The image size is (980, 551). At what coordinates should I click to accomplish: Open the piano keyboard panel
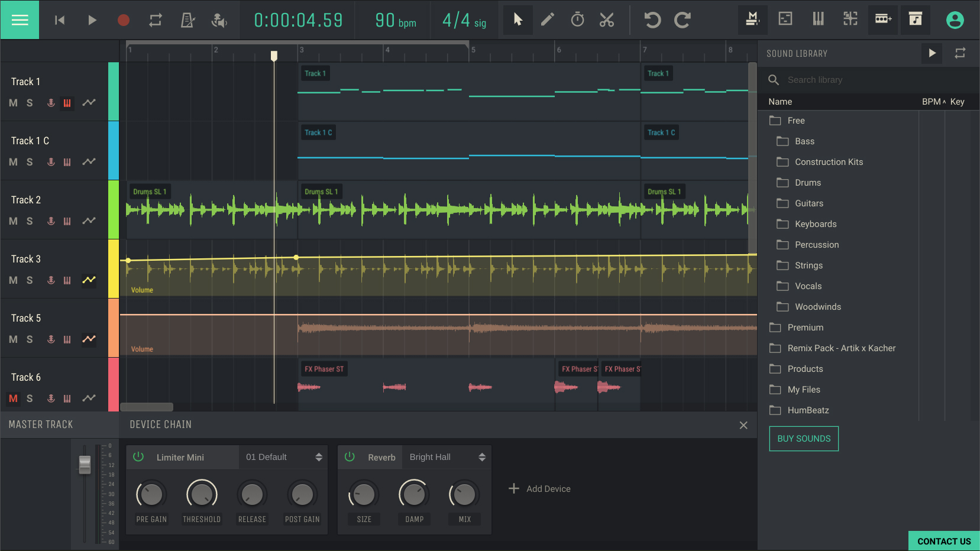pyautogui.click(x=819, y=19)
